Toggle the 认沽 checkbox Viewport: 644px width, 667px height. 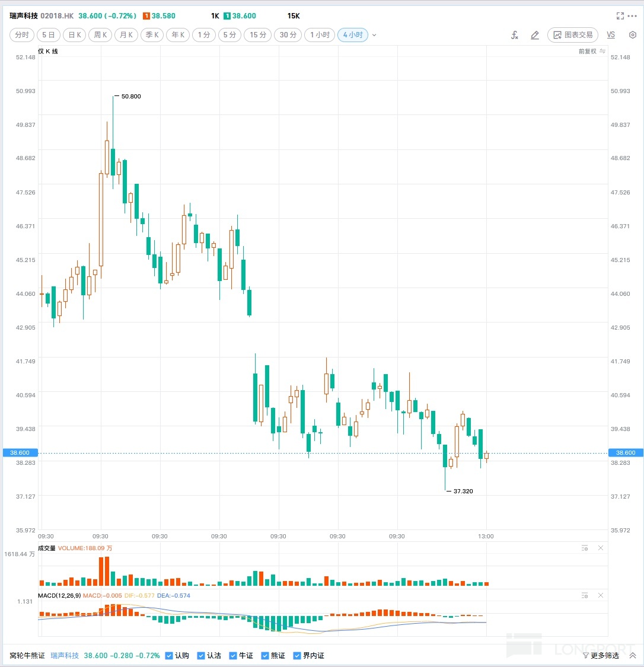point(201,656)
